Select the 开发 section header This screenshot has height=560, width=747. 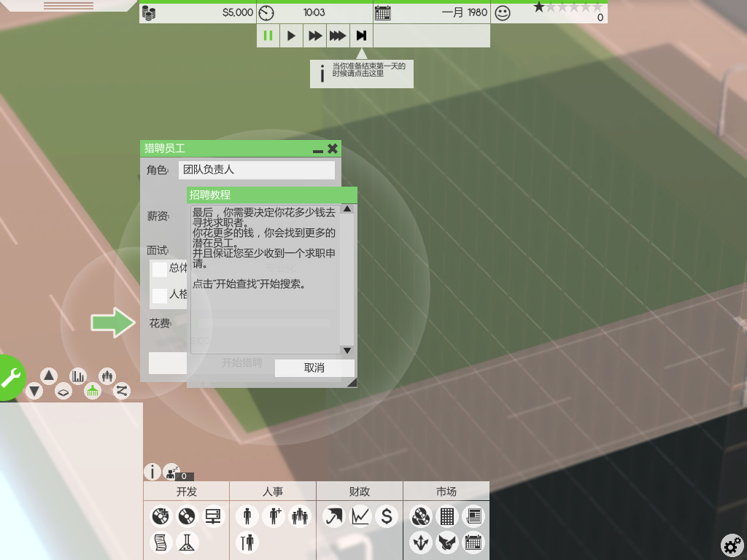tap(186, 491)
